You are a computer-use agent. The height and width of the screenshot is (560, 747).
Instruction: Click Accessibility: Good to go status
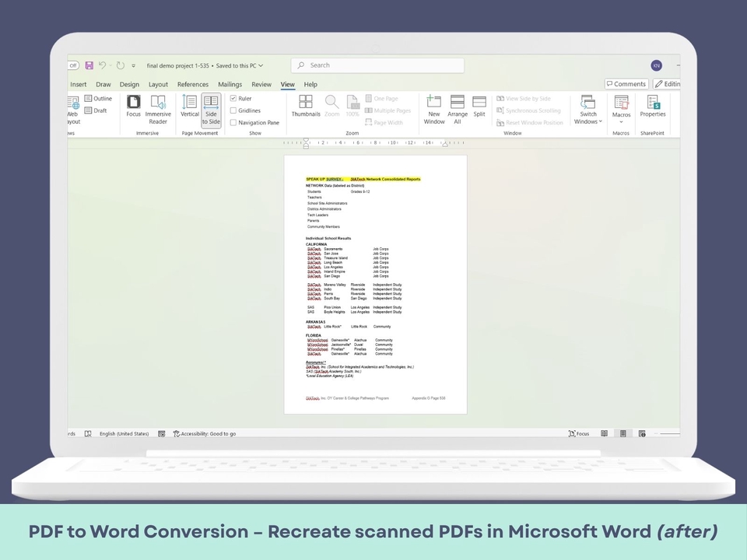[x=205, y=433]
